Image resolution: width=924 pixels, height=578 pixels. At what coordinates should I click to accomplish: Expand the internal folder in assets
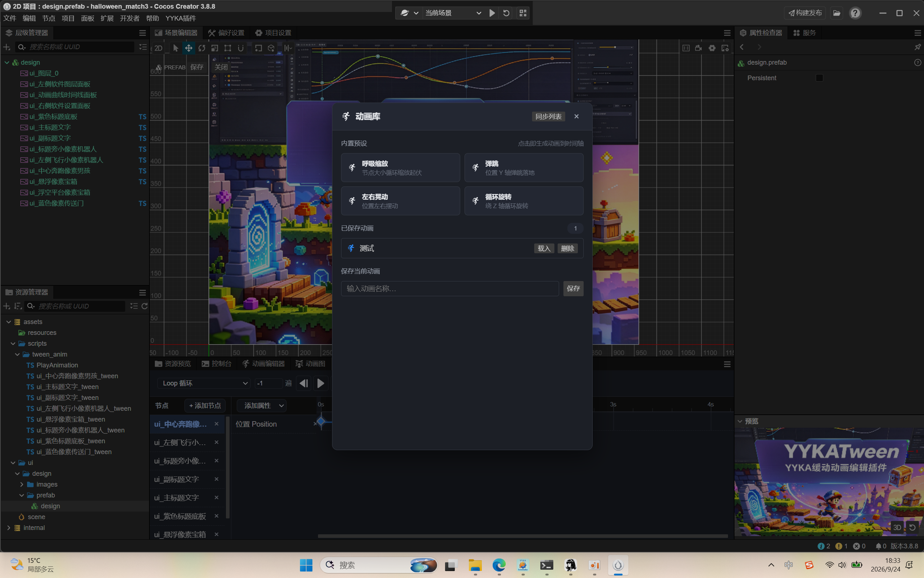pyautogui.click(x=9, y=527)
